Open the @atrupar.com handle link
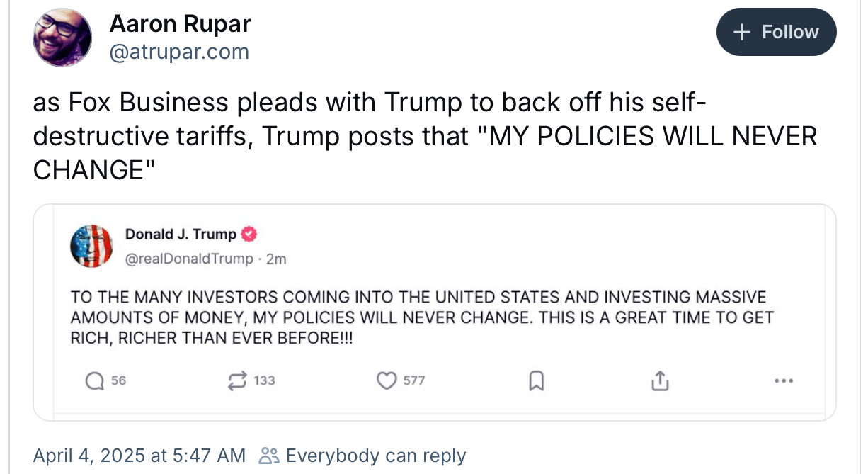The height and width of the screenshot is (474, 868). 179,52
